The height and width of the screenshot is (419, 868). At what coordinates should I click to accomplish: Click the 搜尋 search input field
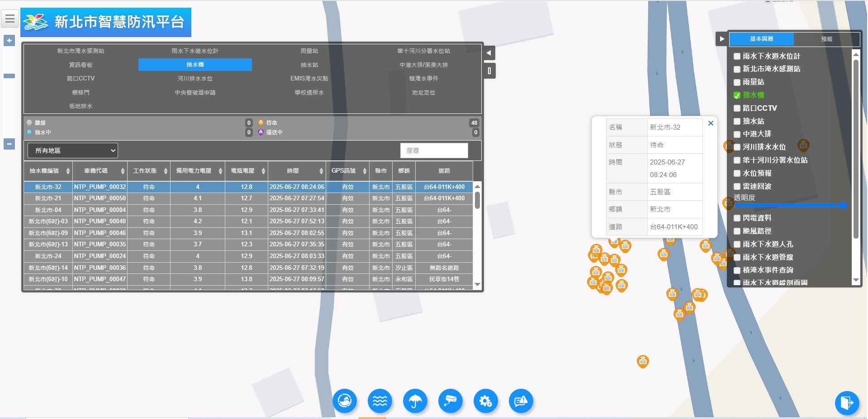point(434,151)
